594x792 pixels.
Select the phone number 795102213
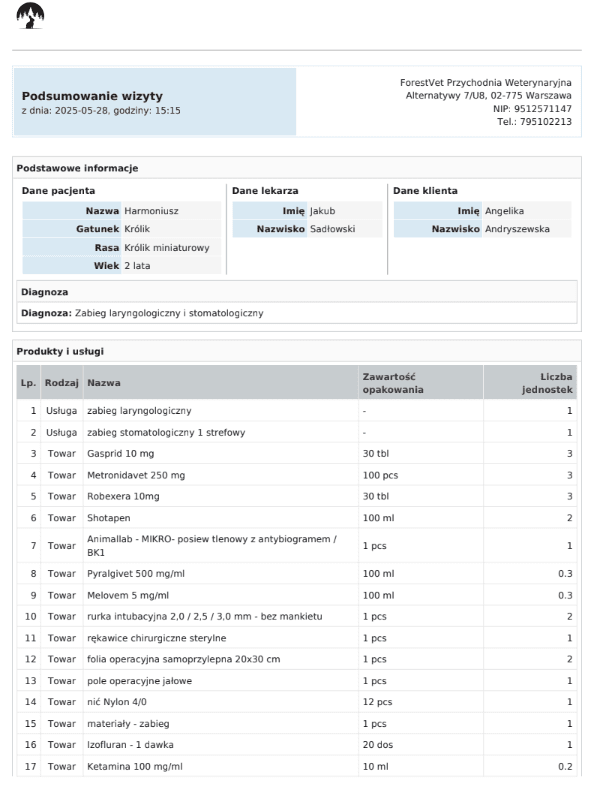point(546,122)
